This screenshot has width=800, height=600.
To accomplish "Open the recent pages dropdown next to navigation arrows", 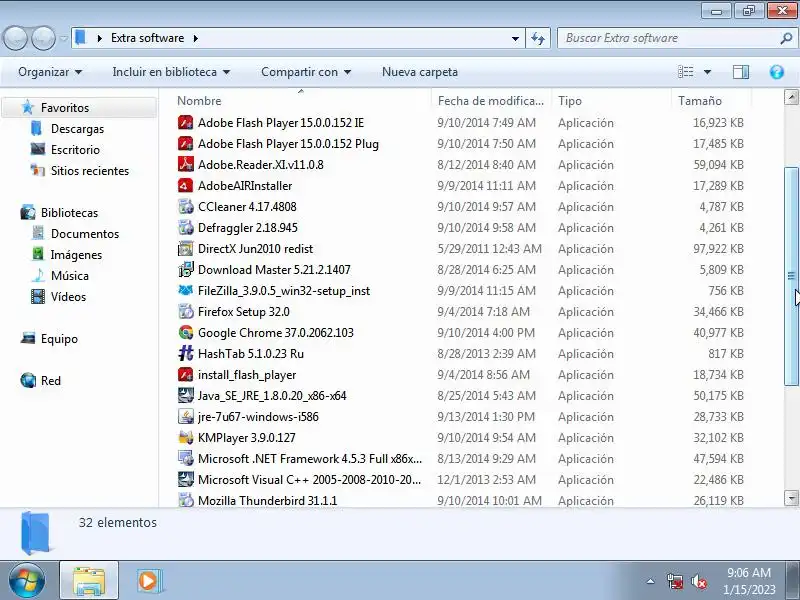I will [63, 38].
